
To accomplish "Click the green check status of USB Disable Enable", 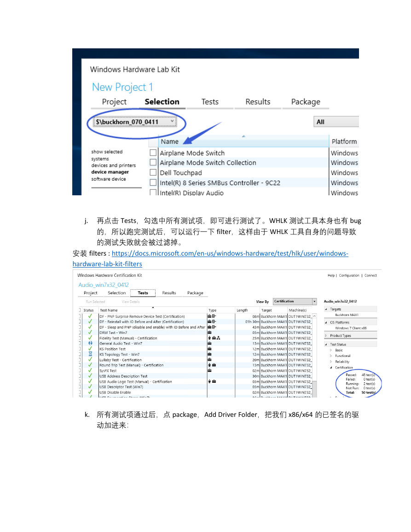I will (90, 392).
